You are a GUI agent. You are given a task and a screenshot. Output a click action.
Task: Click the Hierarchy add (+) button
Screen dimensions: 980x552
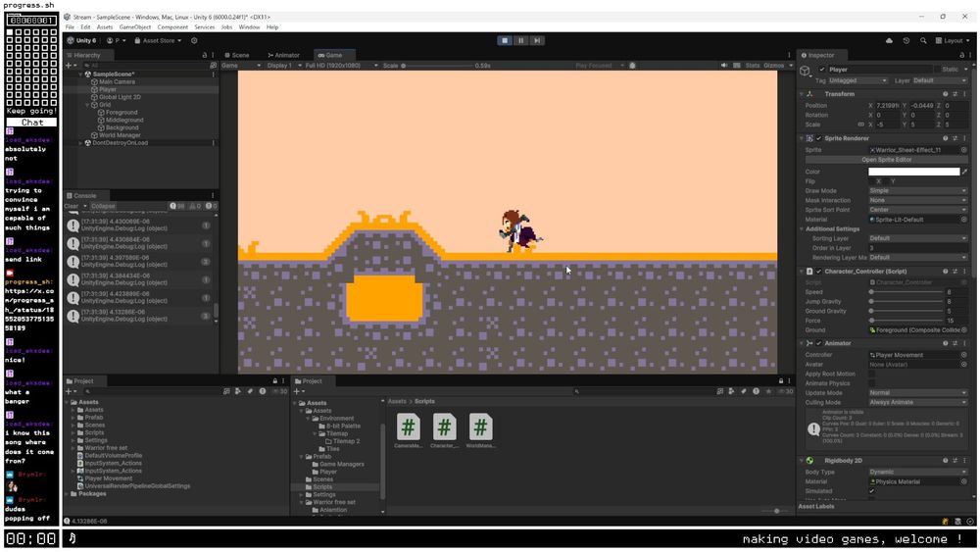pyautogui.click(x=69, y=66)
